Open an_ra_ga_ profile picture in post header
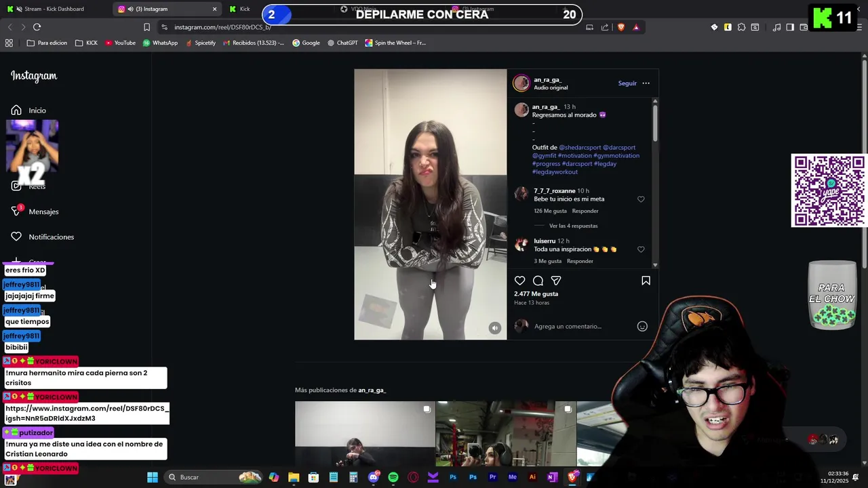The image size is (868, 488). (521, 83)
